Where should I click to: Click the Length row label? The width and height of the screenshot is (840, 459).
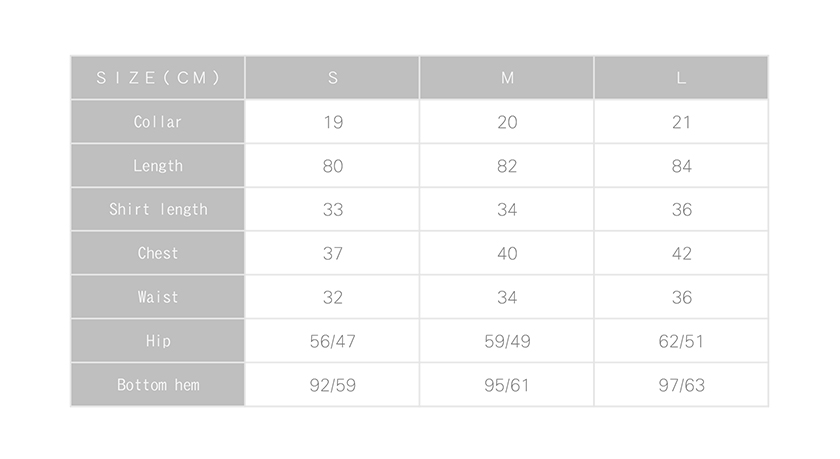(x=158, y=165)
